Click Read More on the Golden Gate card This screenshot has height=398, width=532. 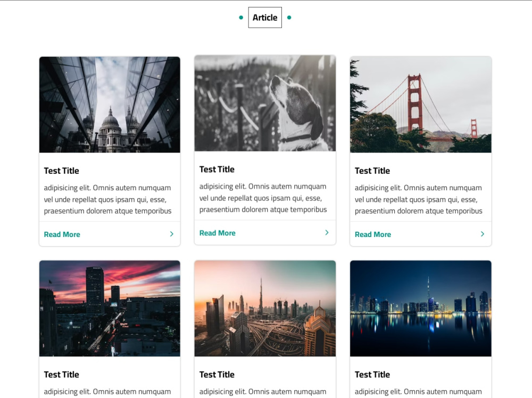(373, 234)
